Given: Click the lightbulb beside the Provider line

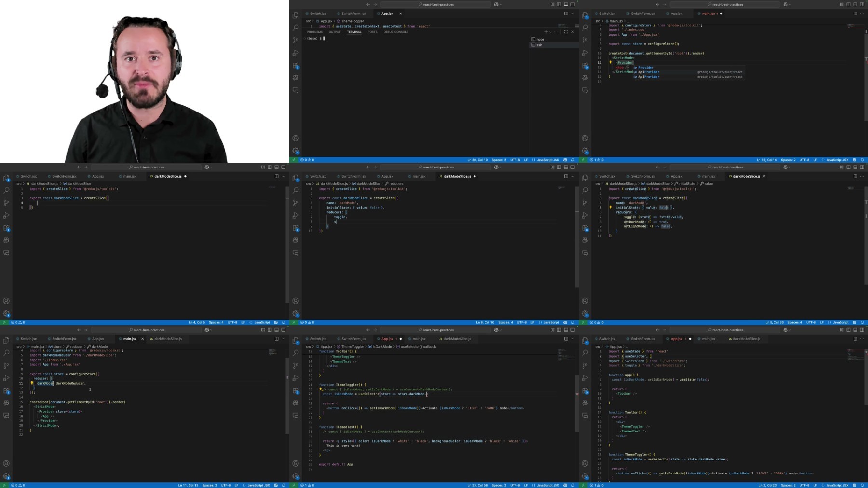Looking at the screenshot, I should tap(610, 62).
